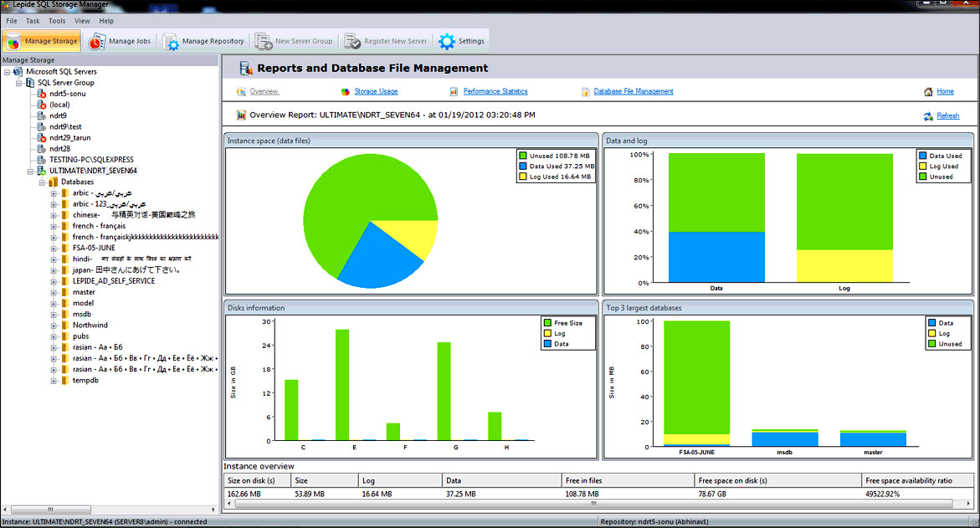Expand the model database node
The height and width of the screenshot is (528, 980).
click(54, 303)
